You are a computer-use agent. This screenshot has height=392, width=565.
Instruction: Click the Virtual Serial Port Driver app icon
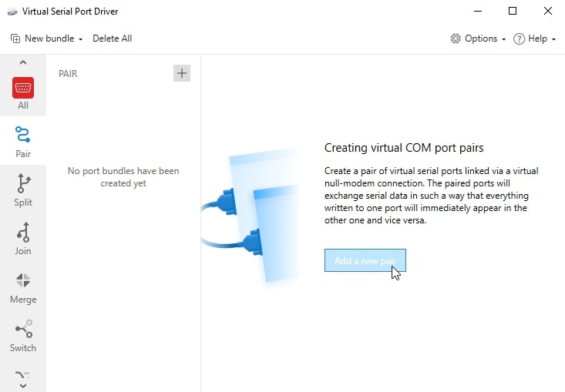point(12,12)
